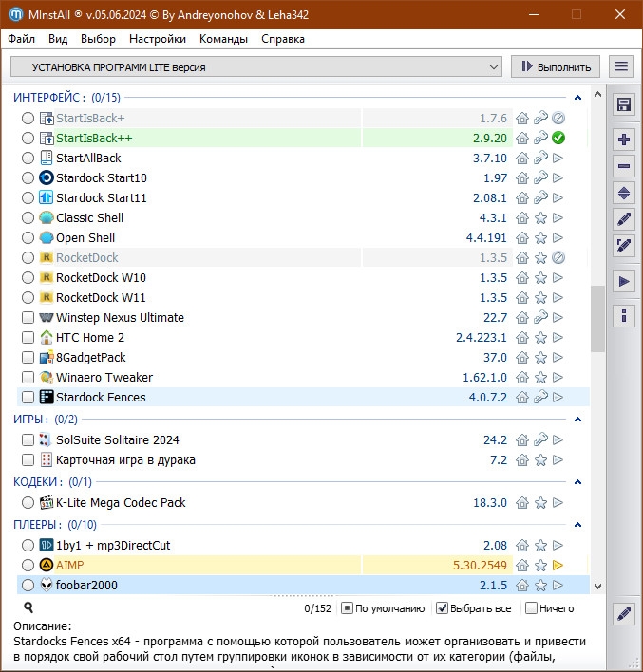
Task: Open the Настройки menu
Action: (158, 39)
